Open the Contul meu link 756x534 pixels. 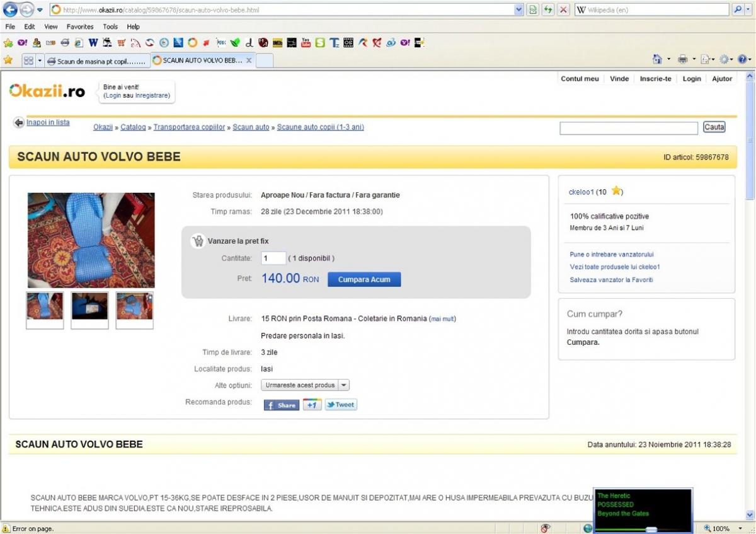pyautogui.click(x=580, y=79)
